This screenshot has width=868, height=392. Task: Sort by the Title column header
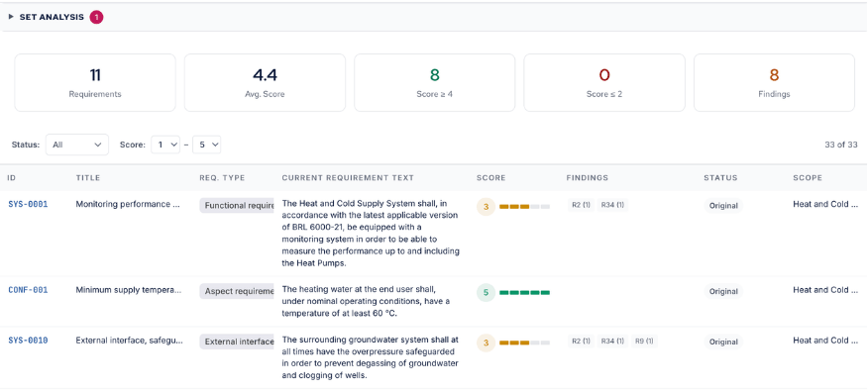[x=88, y=178]
